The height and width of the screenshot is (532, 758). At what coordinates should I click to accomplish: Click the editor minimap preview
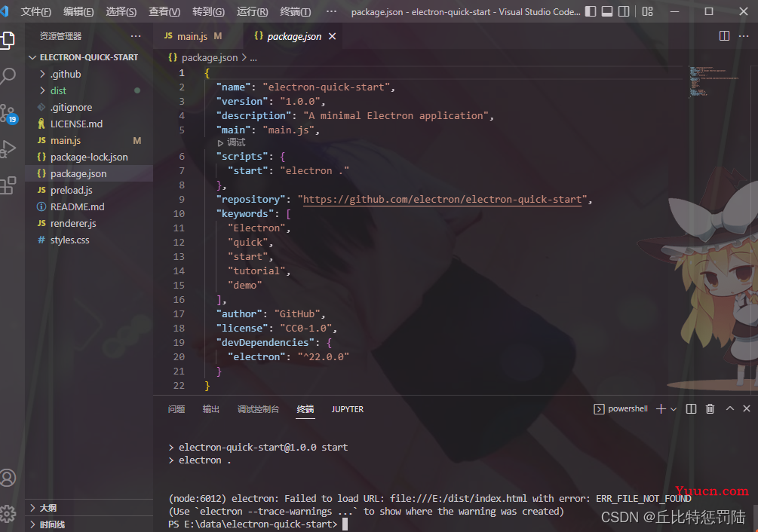(714, 81)
